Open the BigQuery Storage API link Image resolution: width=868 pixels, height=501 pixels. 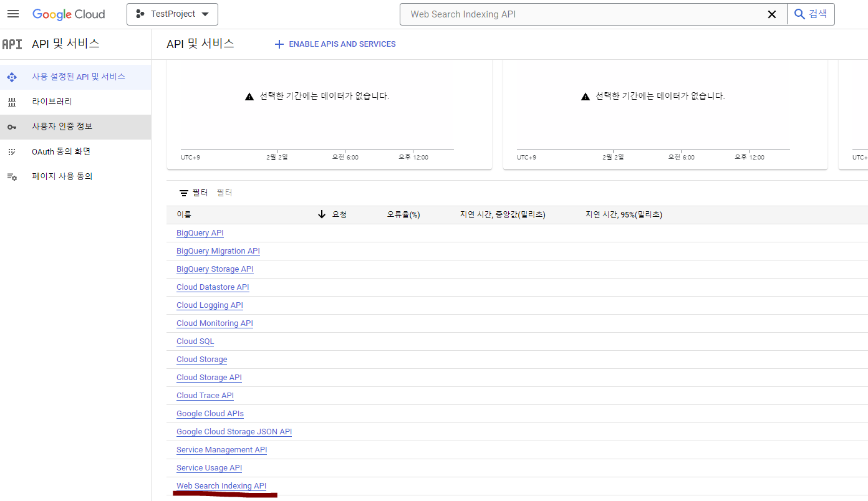pos(215,269)
